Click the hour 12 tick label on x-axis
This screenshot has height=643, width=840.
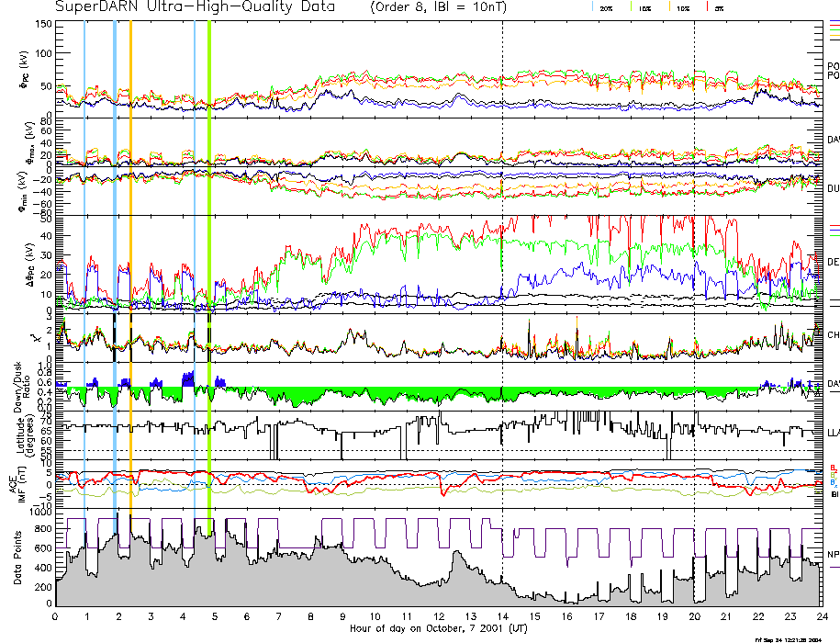coord(439,616)
